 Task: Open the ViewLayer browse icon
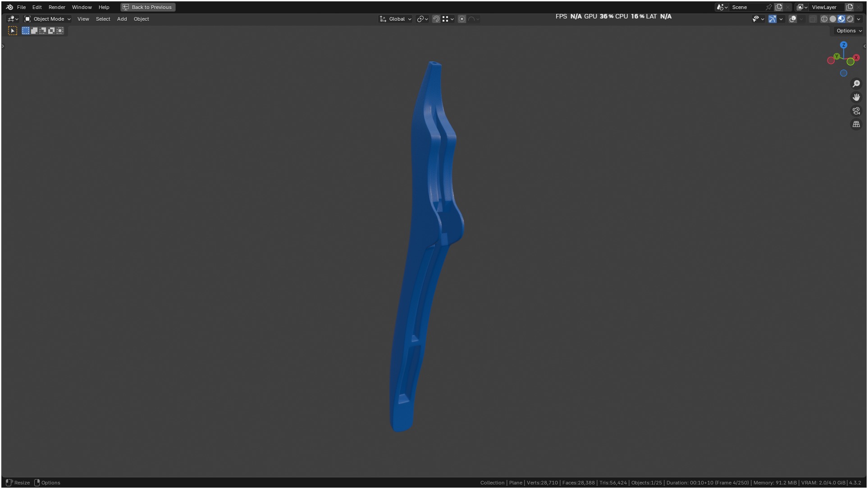pos(802,7)
